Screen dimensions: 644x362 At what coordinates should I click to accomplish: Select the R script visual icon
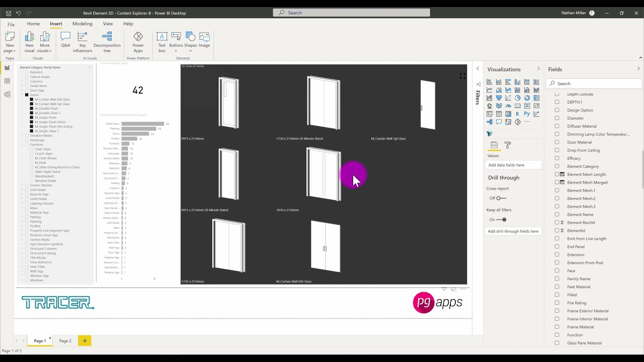click(x=517, y=114)
